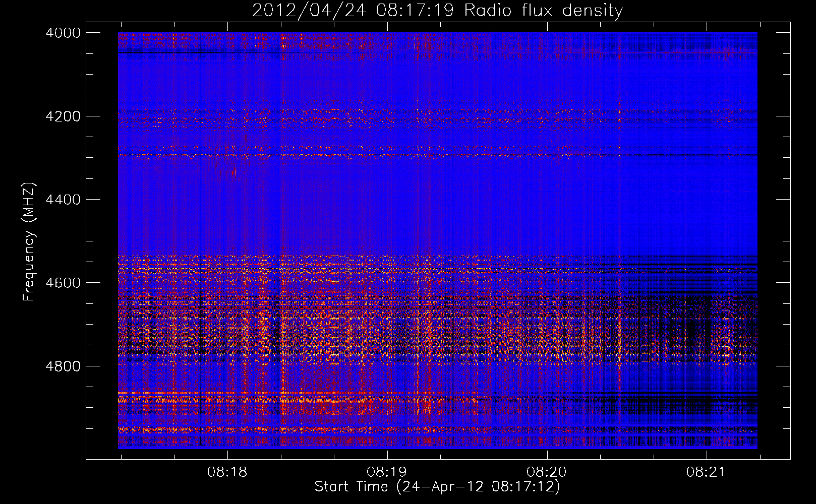816x504 pixels.
Task: Click the 08:18 time axis label
Action: pyautogui.click(x=227, y=472)
